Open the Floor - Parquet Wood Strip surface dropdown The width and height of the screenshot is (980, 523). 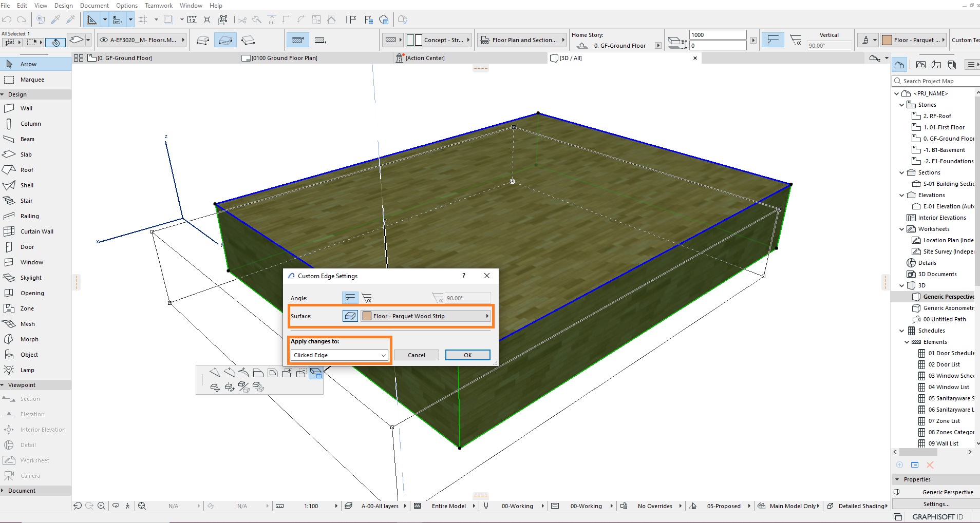[426, 316]
